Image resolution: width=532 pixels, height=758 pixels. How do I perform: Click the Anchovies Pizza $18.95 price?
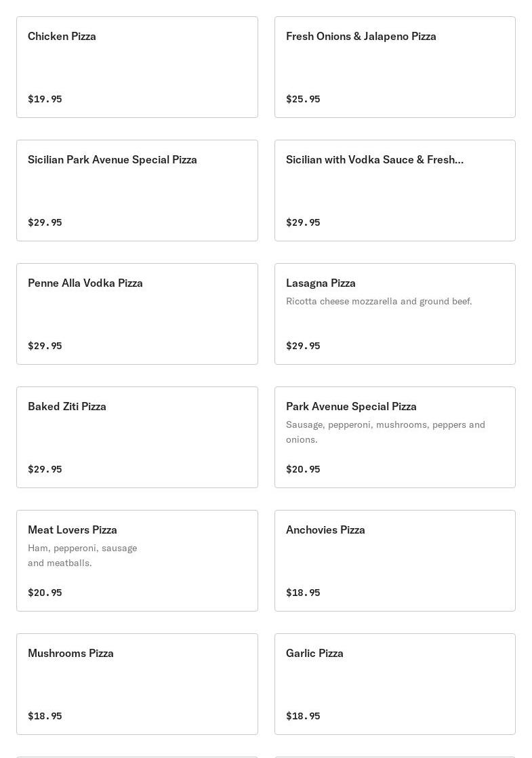click(303, 593)
